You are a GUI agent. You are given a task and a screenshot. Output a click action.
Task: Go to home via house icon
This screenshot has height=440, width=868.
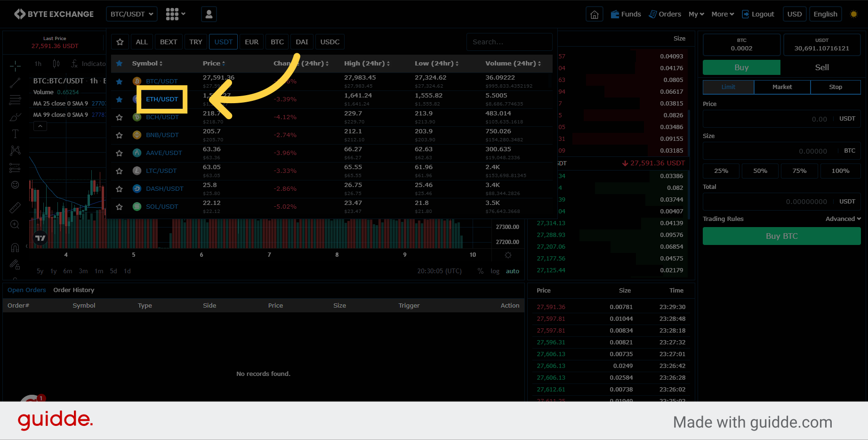pos(595,14)
